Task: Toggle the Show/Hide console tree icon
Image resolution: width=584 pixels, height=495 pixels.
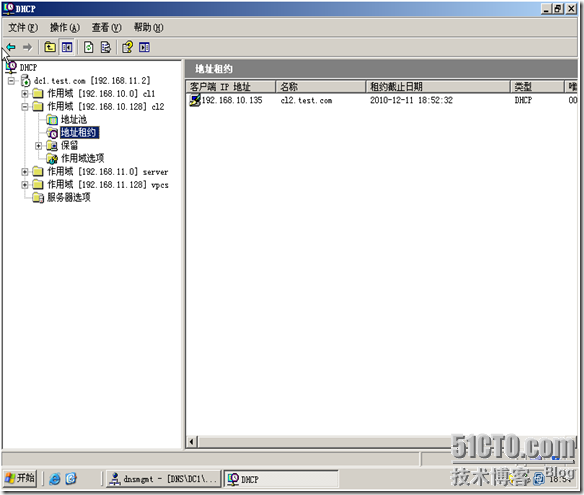Action: [67, 47]
